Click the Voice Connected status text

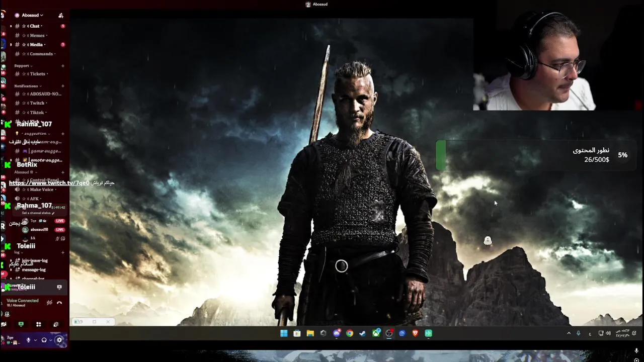click(x=23, y=301)
